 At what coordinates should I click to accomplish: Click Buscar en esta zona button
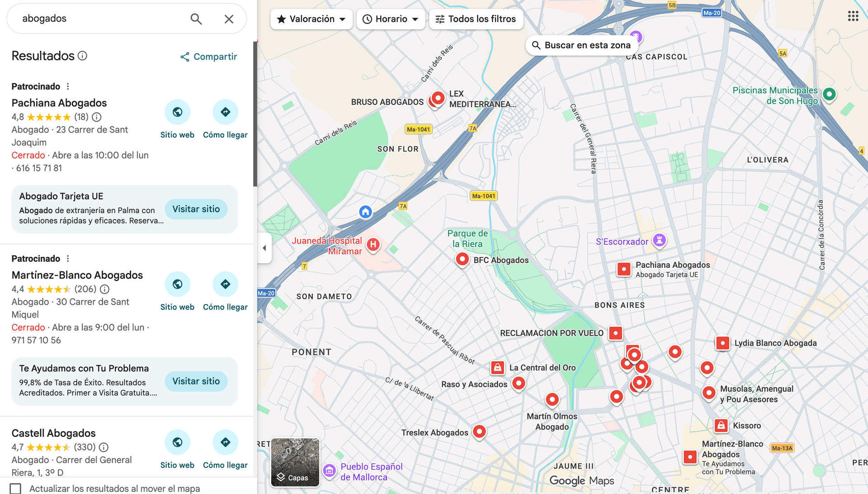coord(581,45)
